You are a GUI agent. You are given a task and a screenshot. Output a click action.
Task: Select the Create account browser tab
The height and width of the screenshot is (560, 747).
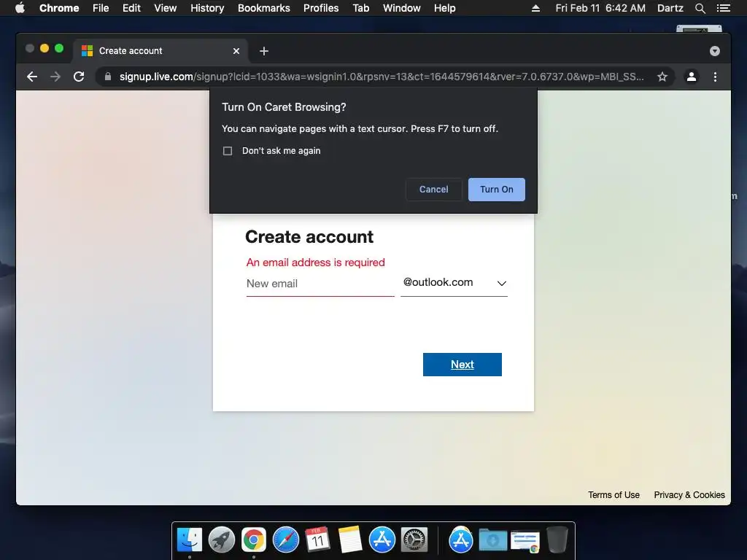pos(160,51)
